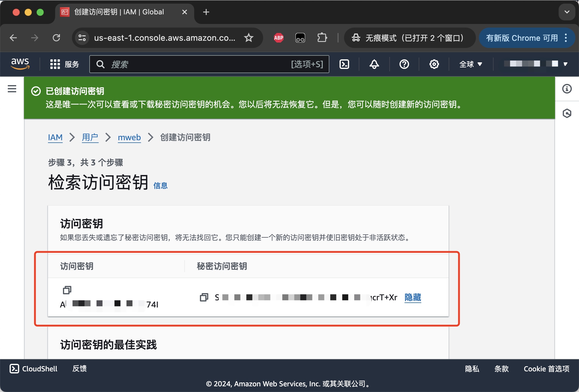Image resolution: width=579 pixels, height=392 pixels.
Task: Copy the secret access key with copy icon
Action: tap(204, 297)
